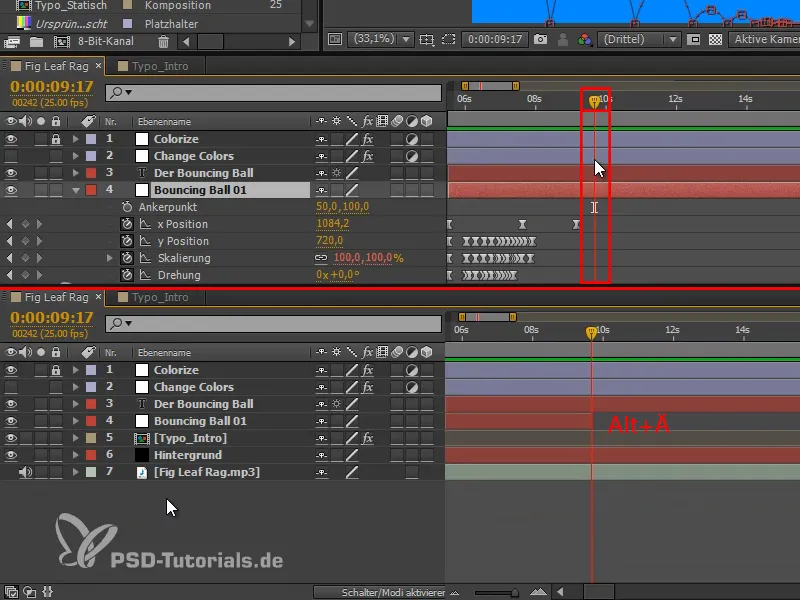Expand the Skalierung property triangle
This screenshot has width=800, height=600.
click(109, 258)
